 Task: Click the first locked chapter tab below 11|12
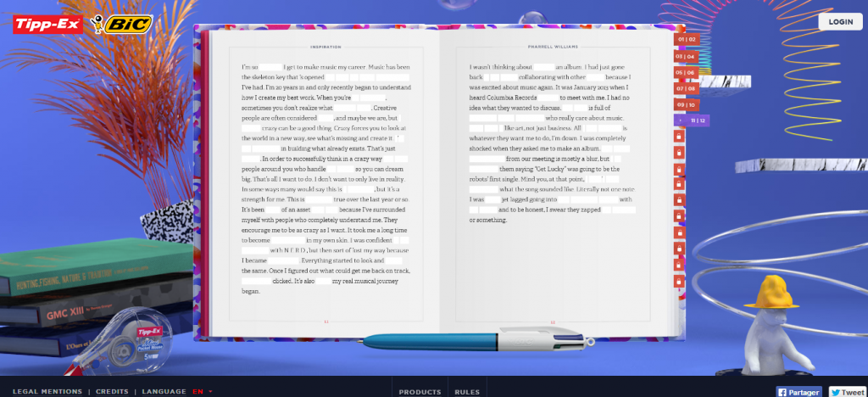(679, 137)
